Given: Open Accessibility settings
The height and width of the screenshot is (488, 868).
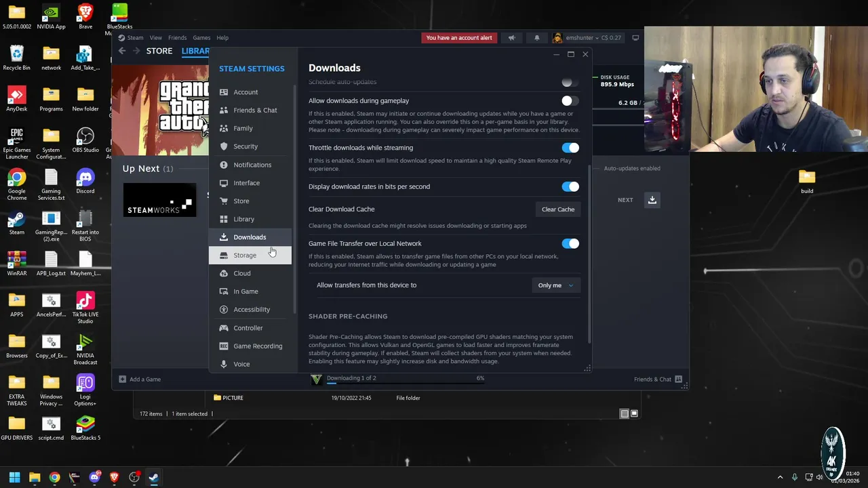Looking at the screenshot, I should (250, 310).
